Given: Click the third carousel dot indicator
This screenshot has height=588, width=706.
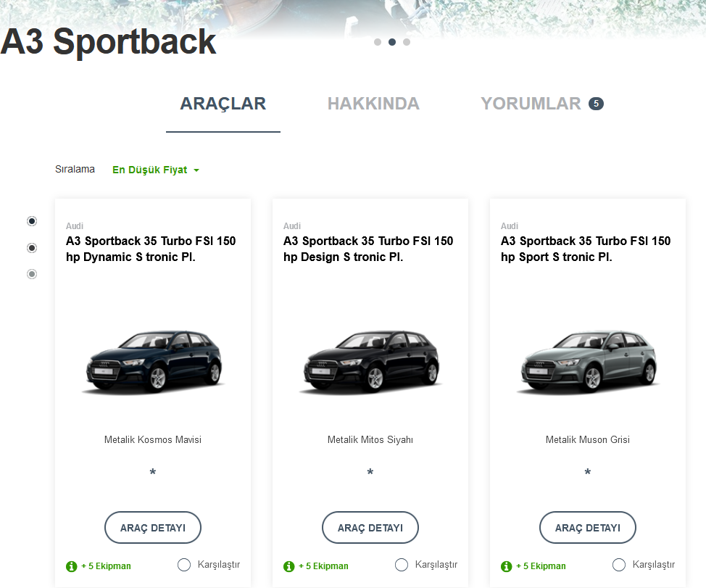Looking at the screenshot, I should (407, 42).
